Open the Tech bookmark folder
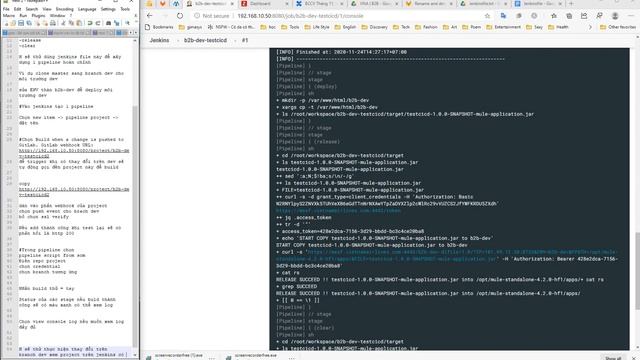The image size is (640, 360). coord(402,27)
